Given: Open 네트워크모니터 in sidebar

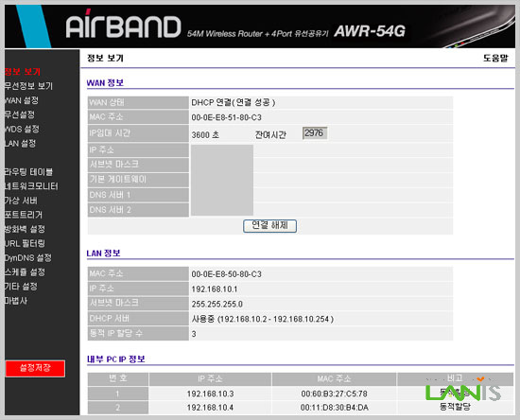Looking at the screenshot, I should pyautogui.click(x=31, y=186).
